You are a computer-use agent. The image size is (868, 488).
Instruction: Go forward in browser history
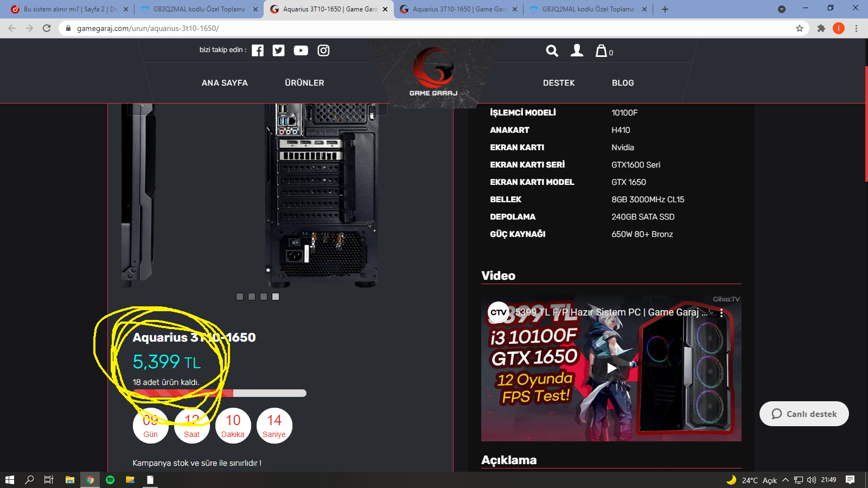pyautogui.click(x=29, y=28)
